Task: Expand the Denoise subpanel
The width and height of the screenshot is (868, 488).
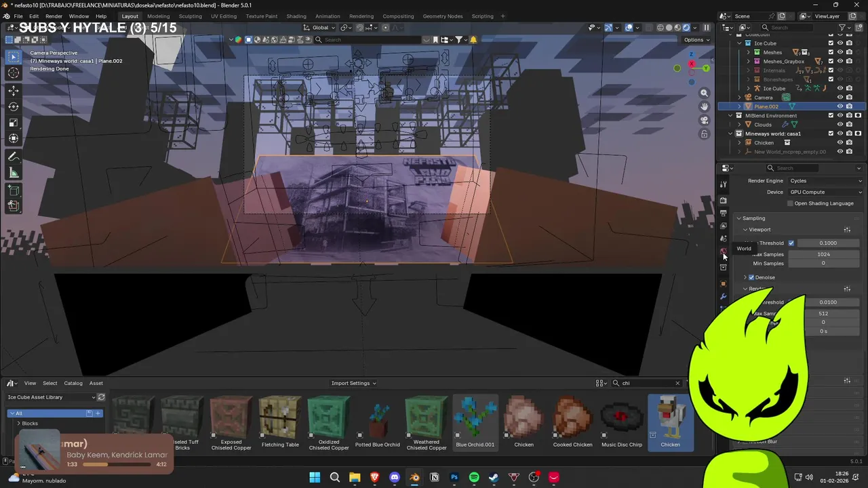Action: [745, 277]
